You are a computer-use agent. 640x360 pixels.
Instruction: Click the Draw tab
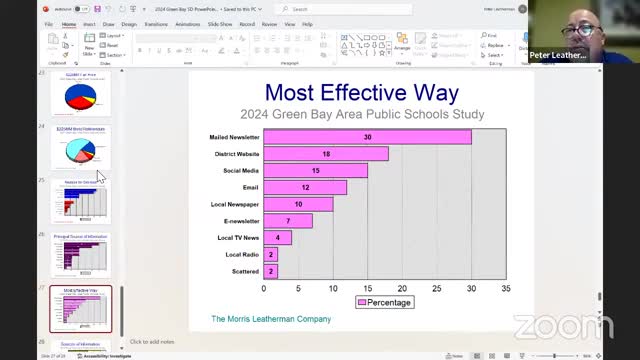[x=108, y=24]
